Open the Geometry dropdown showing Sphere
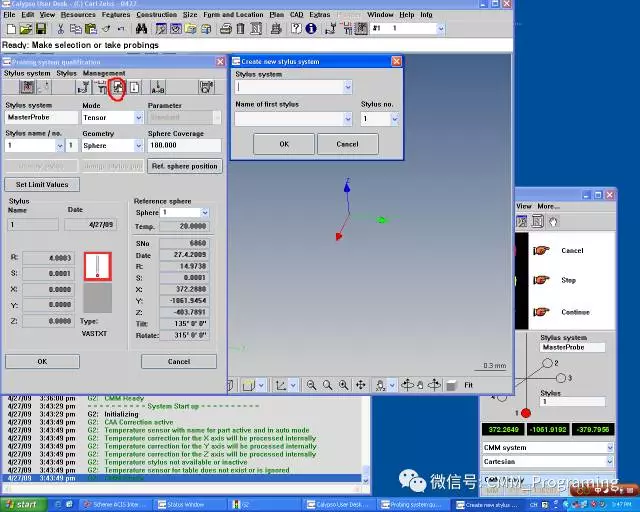The width and height of the screenshot is (640, 512). tap(139, 145)
